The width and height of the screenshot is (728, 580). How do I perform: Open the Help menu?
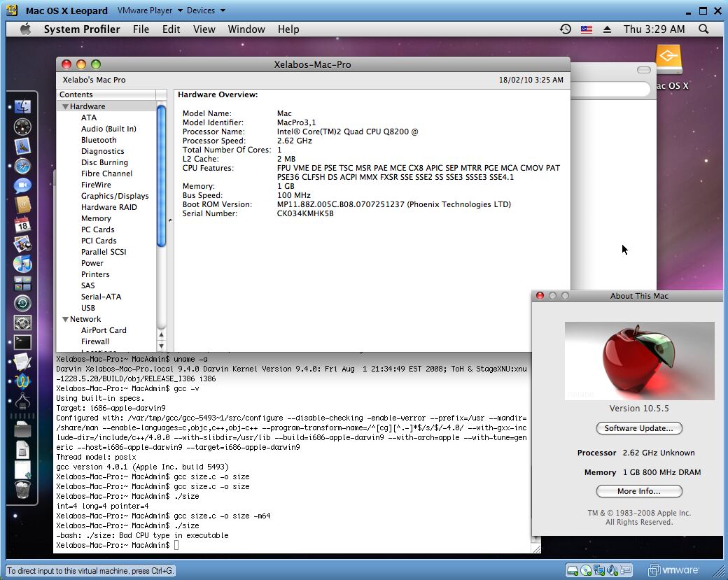[288, 29]
